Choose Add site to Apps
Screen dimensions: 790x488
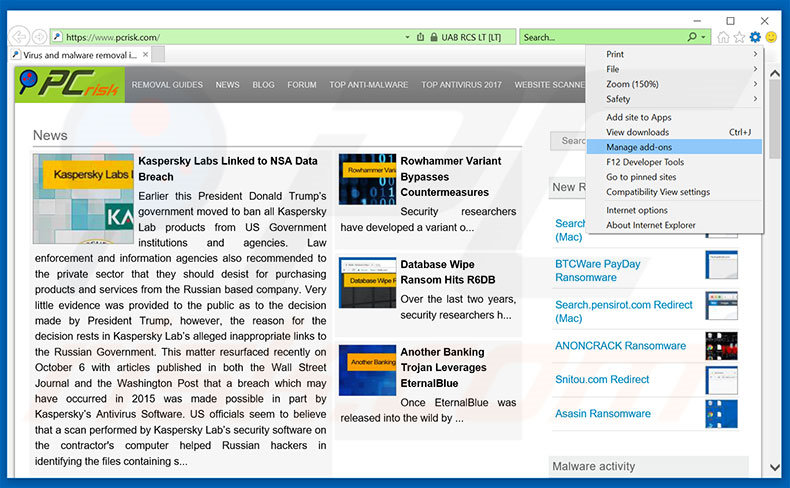(675, 117)
